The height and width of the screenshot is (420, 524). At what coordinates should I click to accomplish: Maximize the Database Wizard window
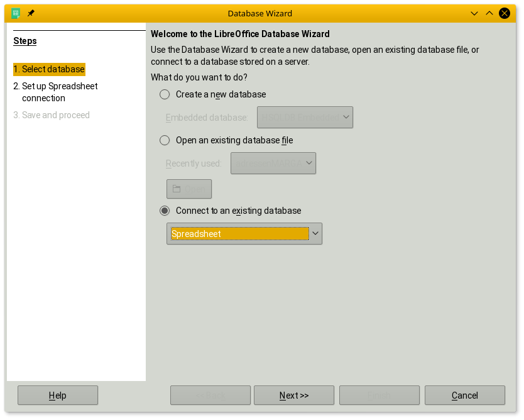(x=488, y=13)
